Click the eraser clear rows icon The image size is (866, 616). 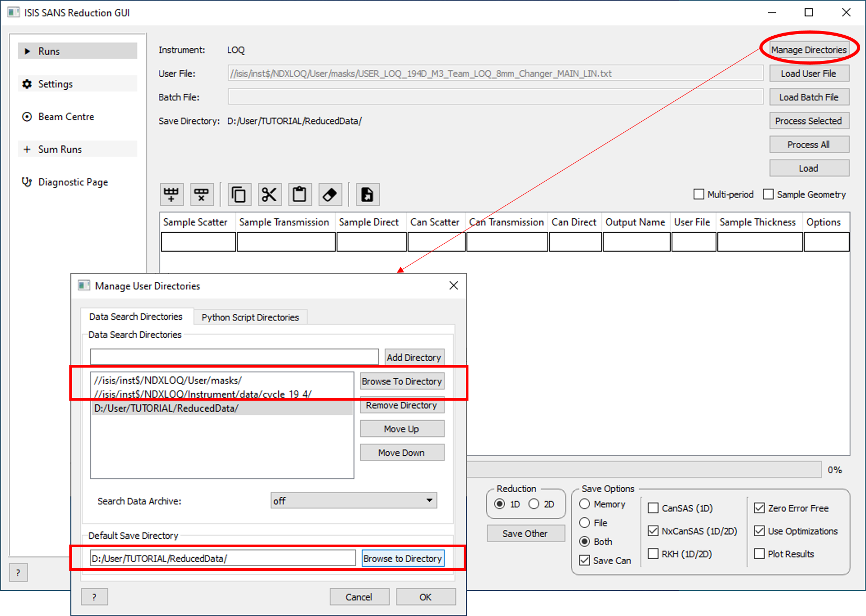(x=329, y=195)
